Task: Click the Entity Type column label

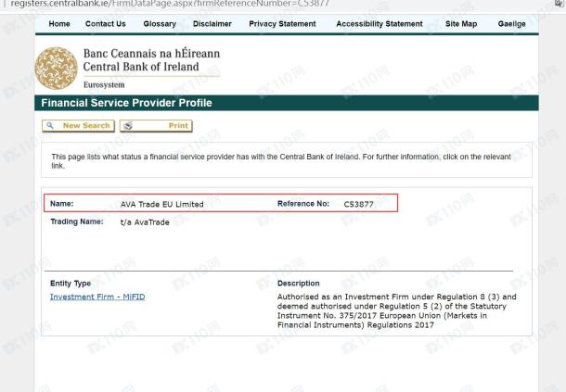Action: tap(71, 283)
